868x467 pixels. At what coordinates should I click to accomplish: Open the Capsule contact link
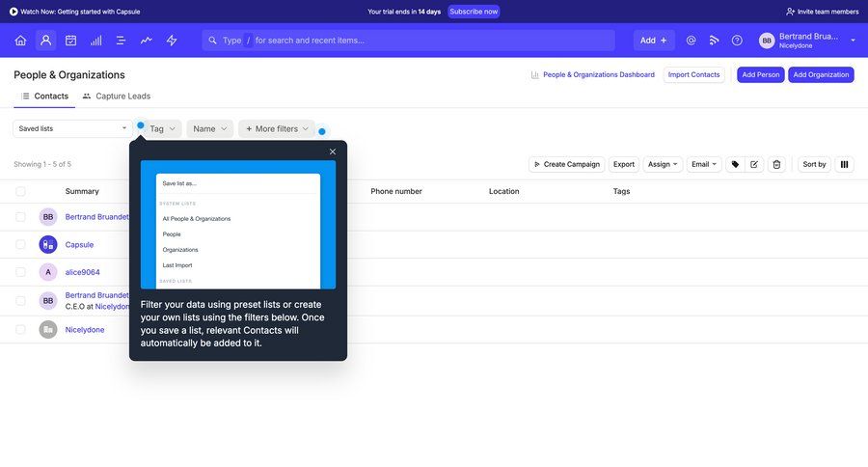click(79, 244)
